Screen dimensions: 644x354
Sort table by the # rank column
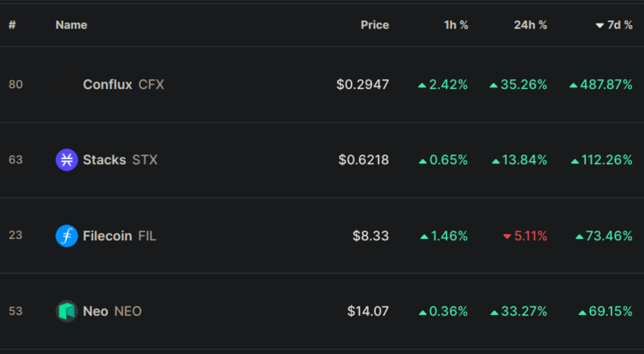point(12,25)
